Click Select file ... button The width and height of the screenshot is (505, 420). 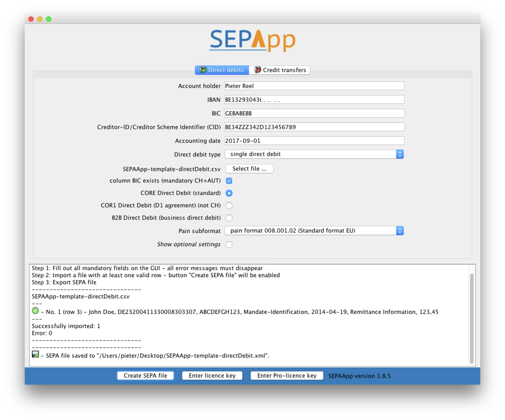pos(249,169)
